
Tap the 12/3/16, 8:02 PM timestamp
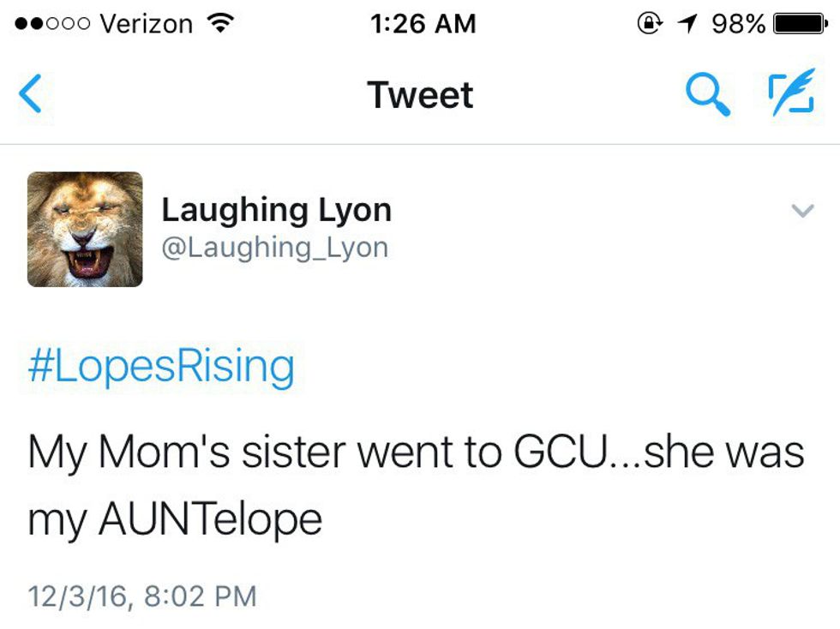[142, 595]
